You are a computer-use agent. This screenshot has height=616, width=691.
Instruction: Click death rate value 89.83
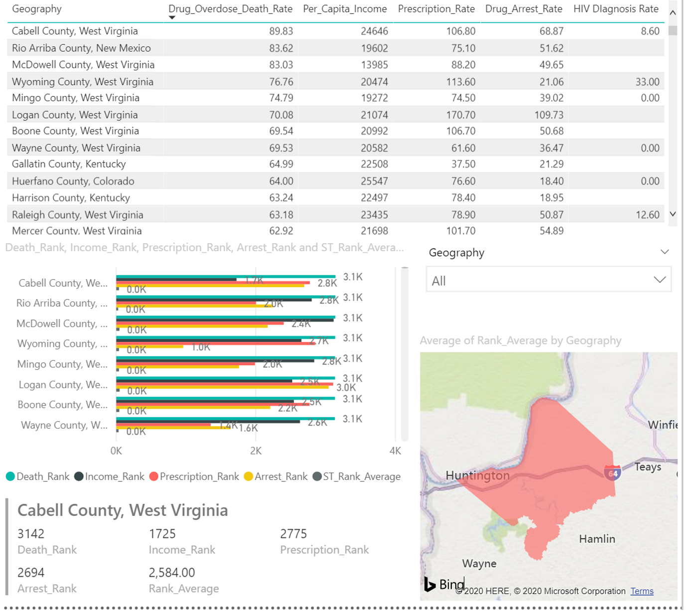point(281,31)
